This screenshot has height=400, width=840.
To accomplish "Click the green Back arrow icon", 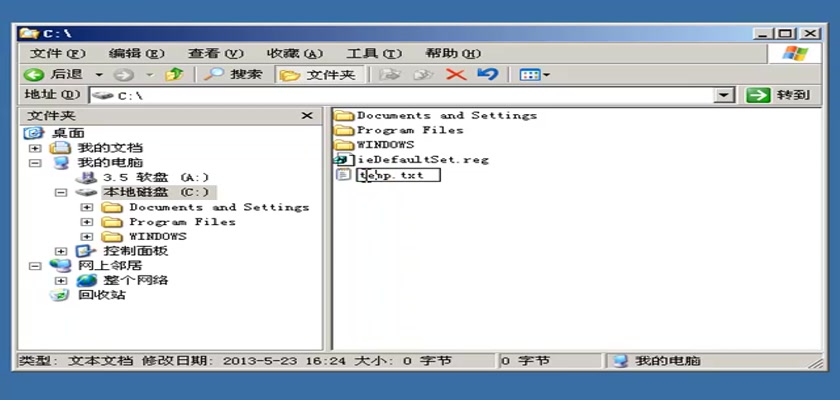I will [34, 74].
